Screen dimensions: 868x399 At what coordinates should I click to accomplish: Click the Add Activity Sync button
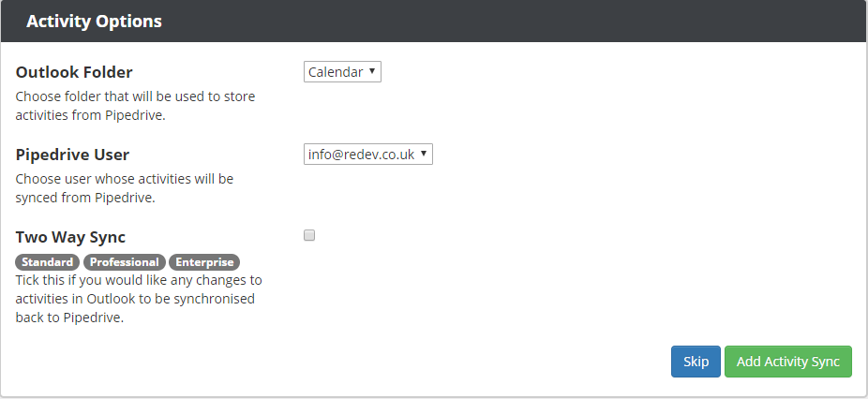(x=788, y=362)
